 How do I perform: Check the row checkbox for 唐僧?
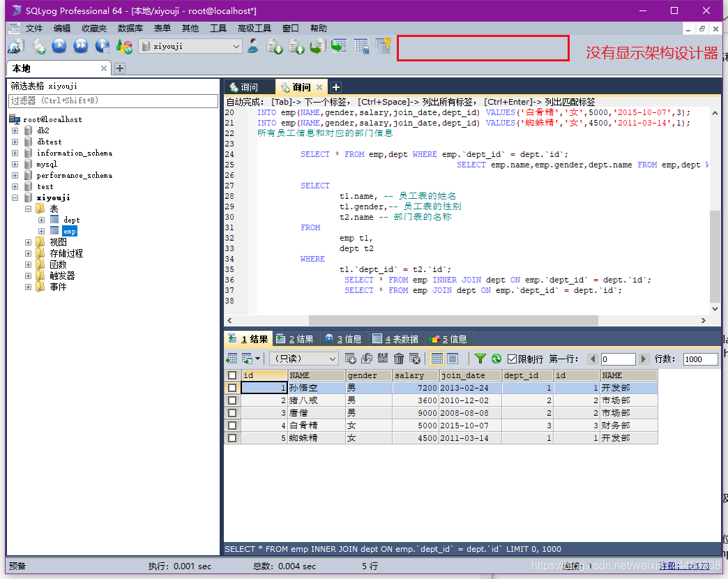(232, 413)
